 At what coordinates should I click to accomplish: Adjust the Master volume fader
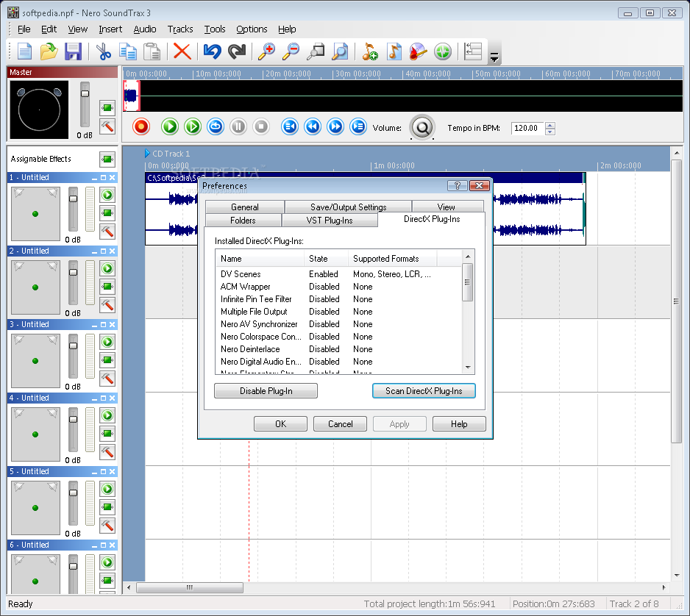(x=85, y=93)
